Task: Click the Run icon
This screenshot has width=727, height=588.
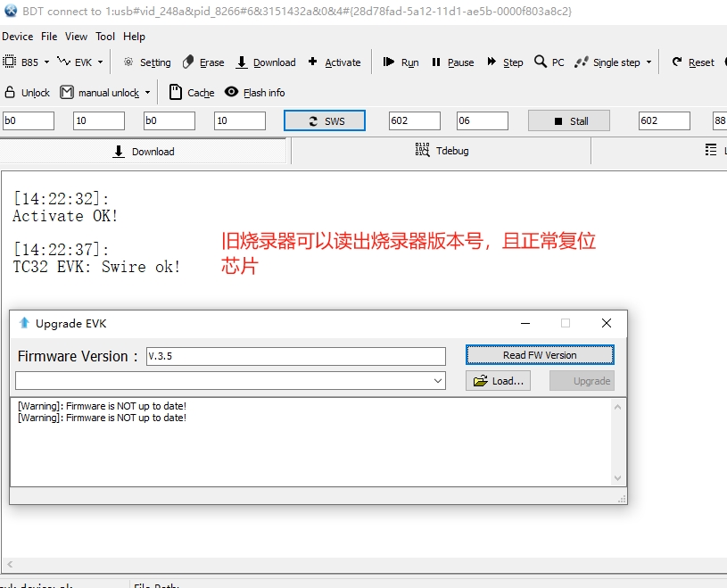Action: pyautogui.click(x=389, y=62)
